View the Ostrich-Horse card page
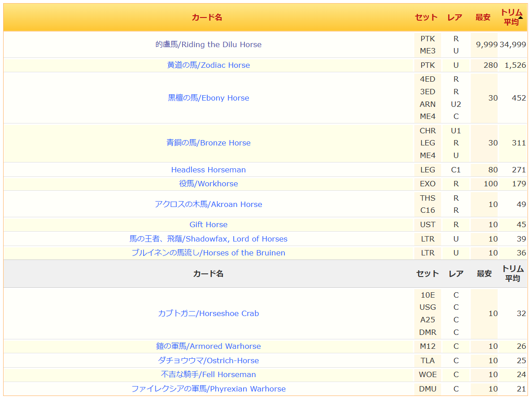The image size is (532, 400). pyautogui.click(x=208, y=360)
